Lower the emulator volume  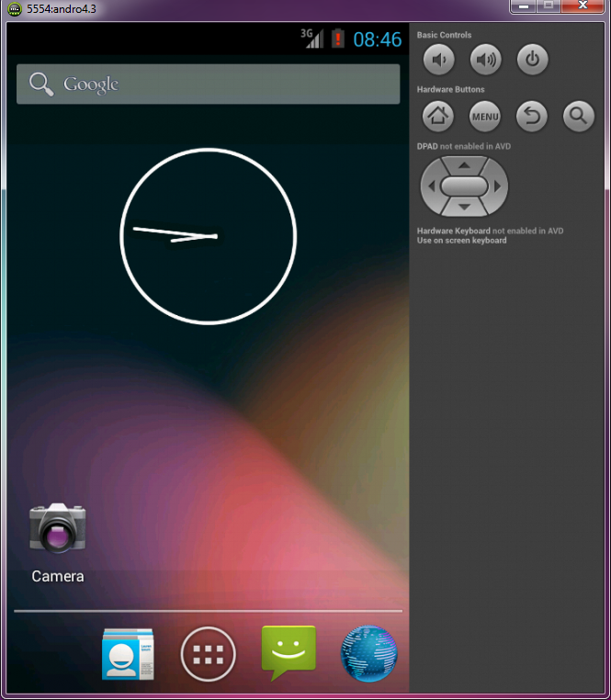click(438, 59)
